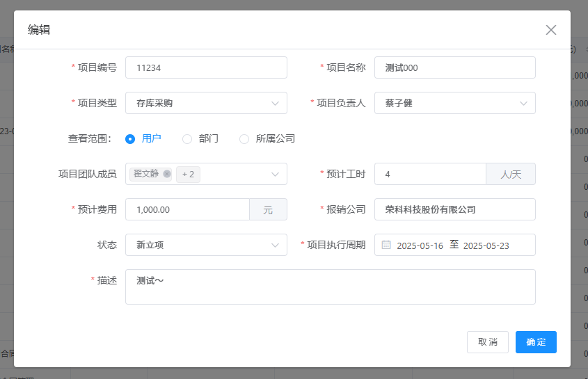The width and height of the screenshot is (588, 379).
Task: Open the 状态 dropdown showing 新立项
Action: pyautogui.click(x=206, y=245)
